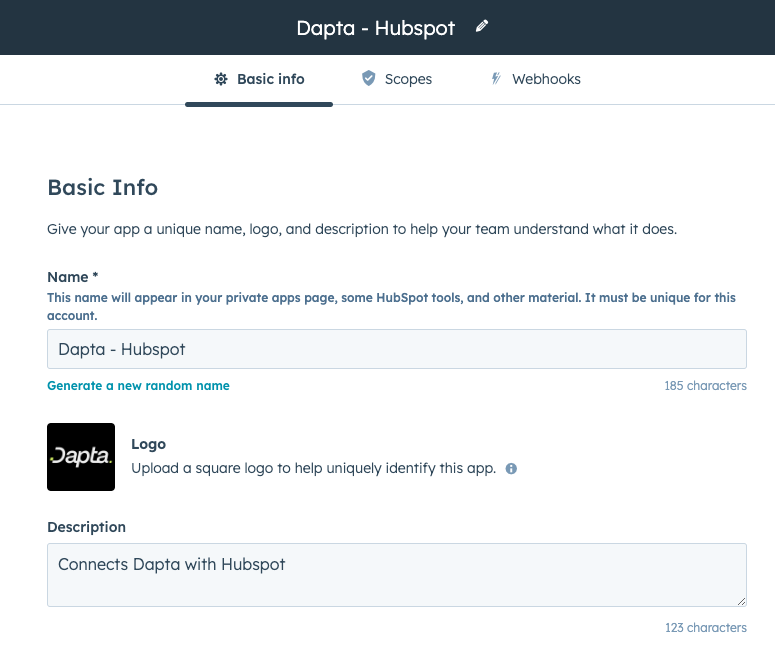Click the description box resize handle
The image size is (775, 655).
(x=741, y=601)
